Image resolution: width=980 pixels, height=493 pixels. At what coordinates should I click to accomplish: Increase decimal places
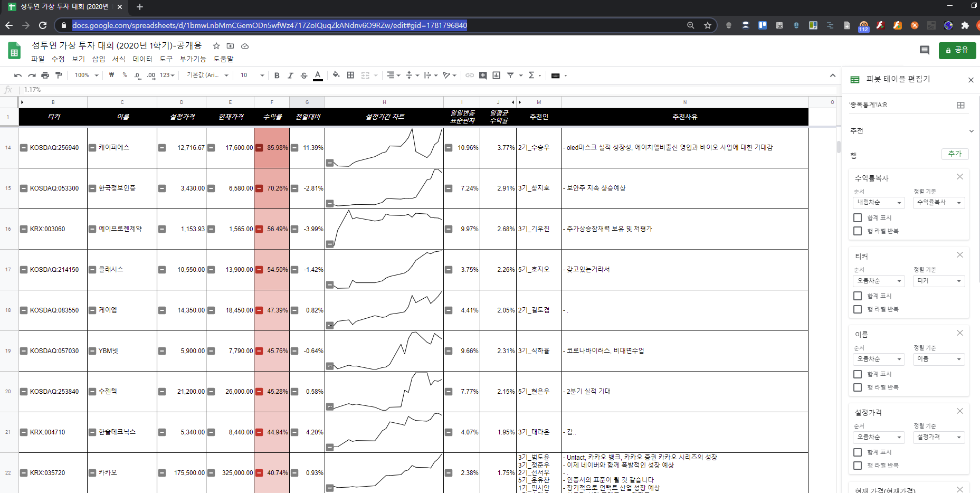coord(151,75)
